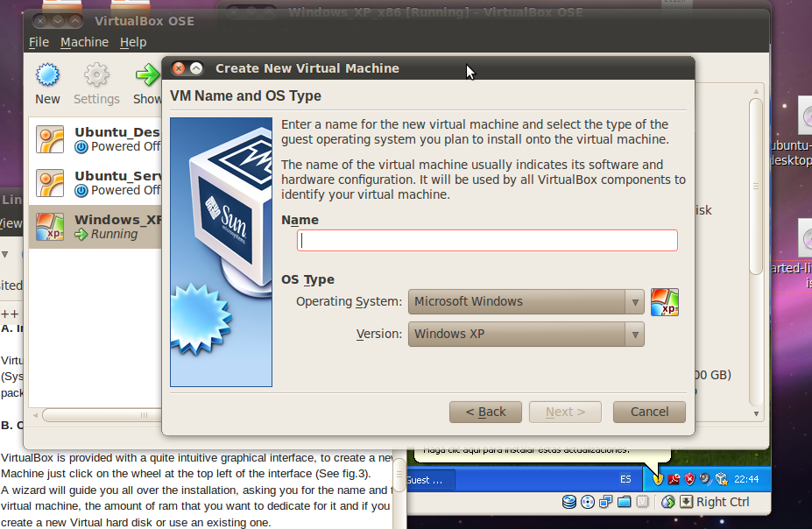This screenshot has width=812, height=529.
Task: Click network adapters indicator in VM status bar
Action: tap(605, 502)
